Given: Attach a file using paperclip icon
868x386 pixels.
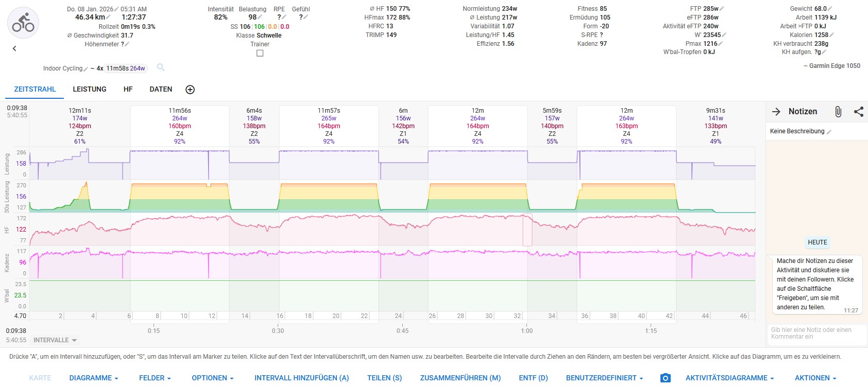Looking at the screenshot, I should coord(838,112).
